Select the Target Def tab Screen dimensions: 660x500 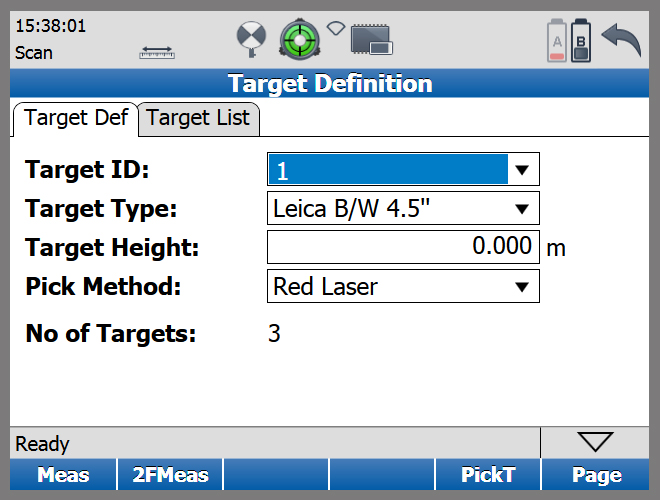pyautogui.click(x=75, y=118)
